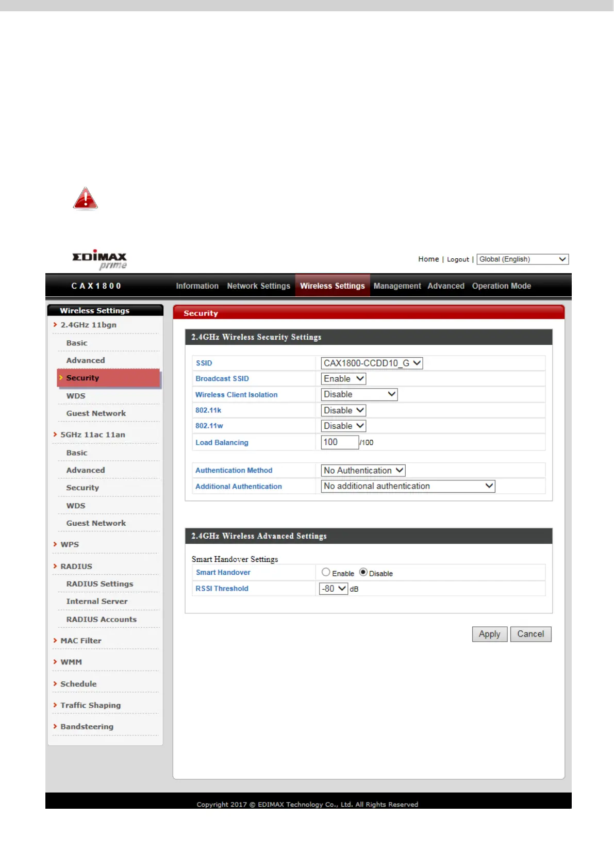Open RADIUS Accounts in sidebar
Viewport: 614px width, 868px height.
pos(102,620)
